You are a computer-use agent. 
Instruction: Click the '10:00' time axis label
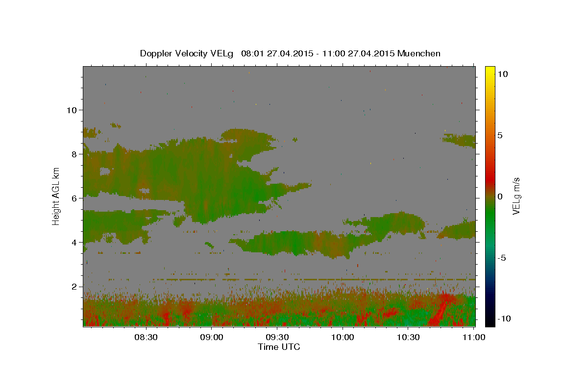(x=343, y=337)
